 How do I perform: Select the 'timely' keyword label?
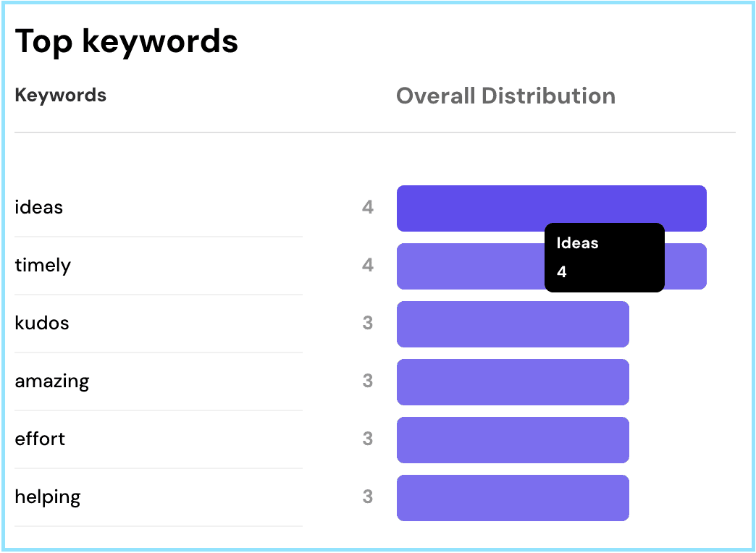coord(43,266)
